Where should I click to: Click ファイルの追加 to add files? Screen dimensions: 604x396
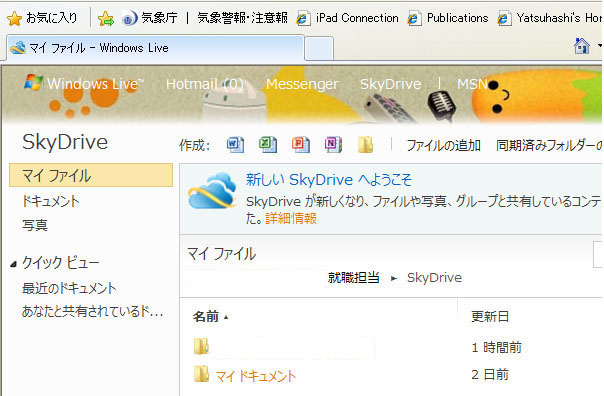(444, 146)
